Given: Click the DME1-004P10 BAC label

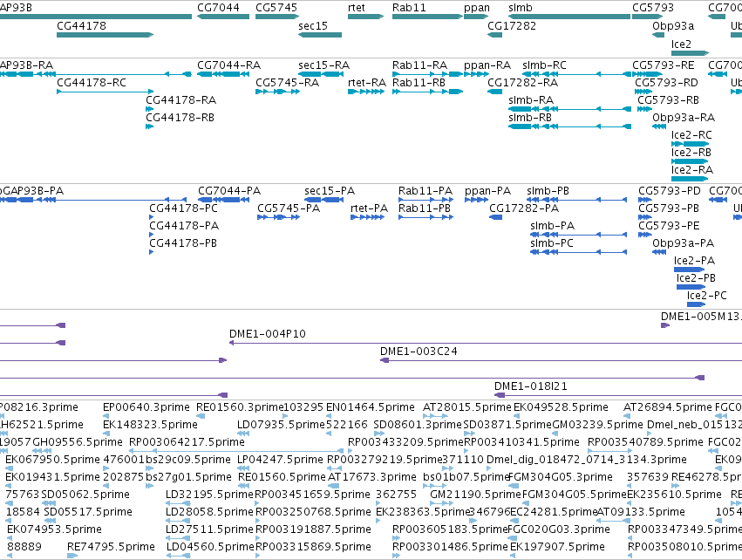Looking at the screenshot, I should tap(268, 334).
